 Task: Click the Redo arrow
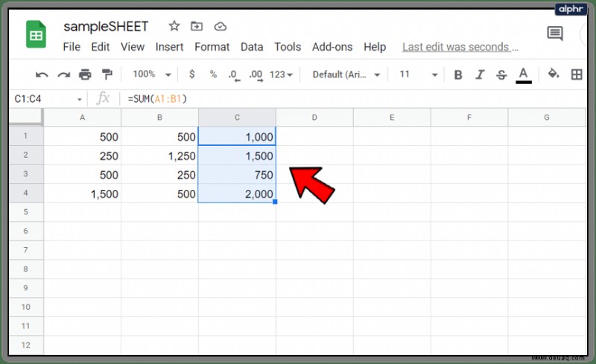(63, 74)
